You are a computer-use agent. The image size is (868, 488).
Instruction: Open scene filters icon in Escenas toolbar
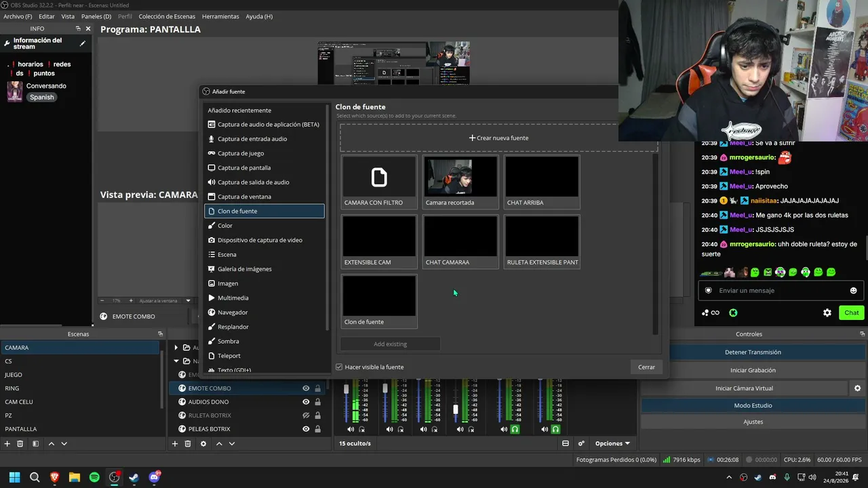click(x=35, y=444)
